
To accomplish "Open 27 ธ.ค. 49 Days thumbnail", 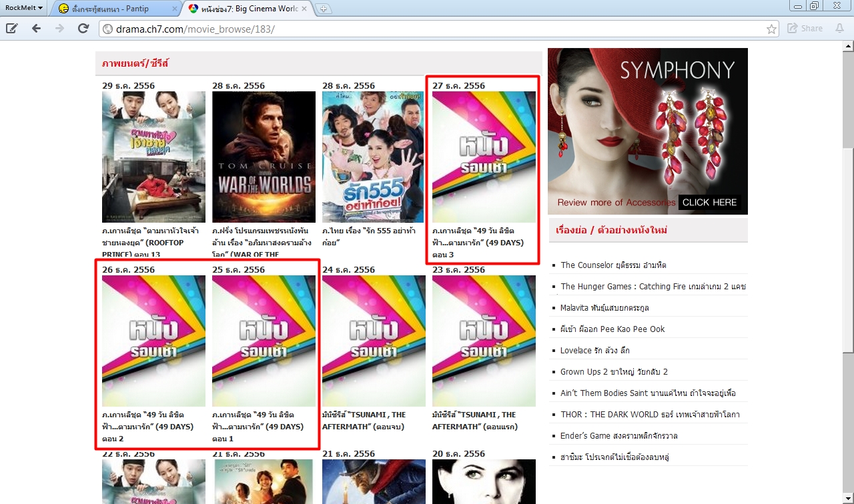I will click(x=484, y=157).
